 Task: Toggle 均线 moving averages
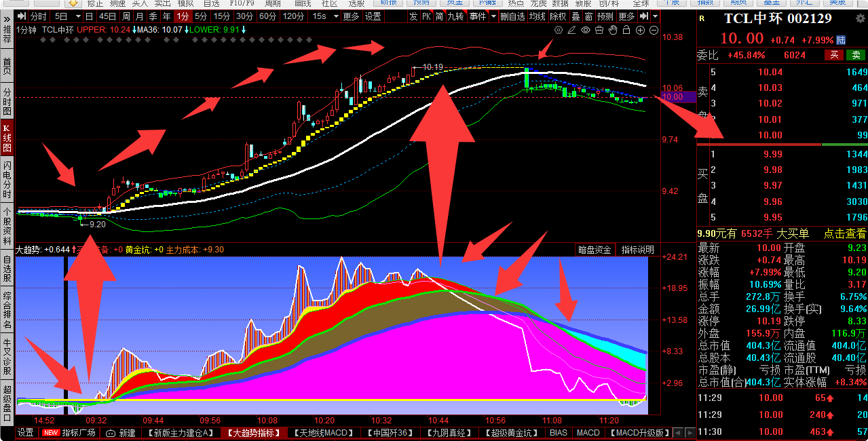pyautogui.click(x=537, y=16)
